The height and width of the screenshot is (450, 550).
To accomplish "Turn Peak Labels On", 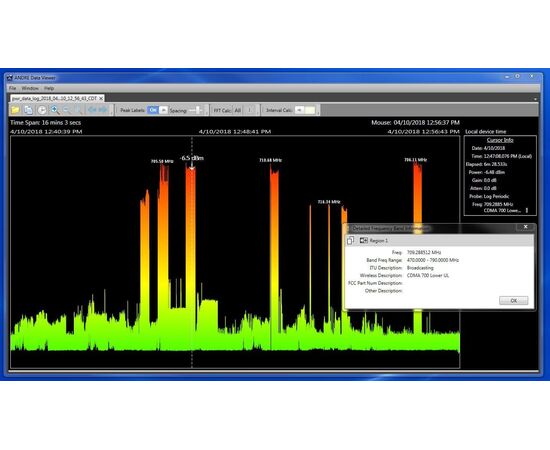I will (x=153, y=110).
